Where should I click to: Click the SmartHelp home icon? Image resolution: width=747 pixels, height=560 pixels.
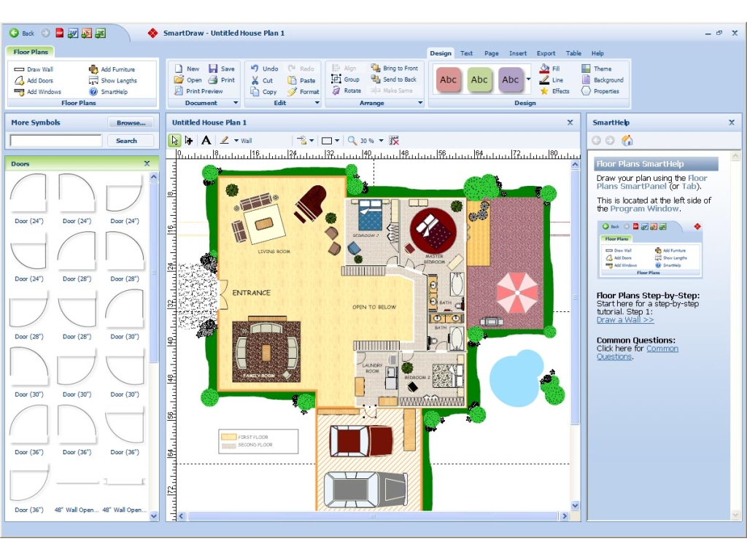pos(627,140)
